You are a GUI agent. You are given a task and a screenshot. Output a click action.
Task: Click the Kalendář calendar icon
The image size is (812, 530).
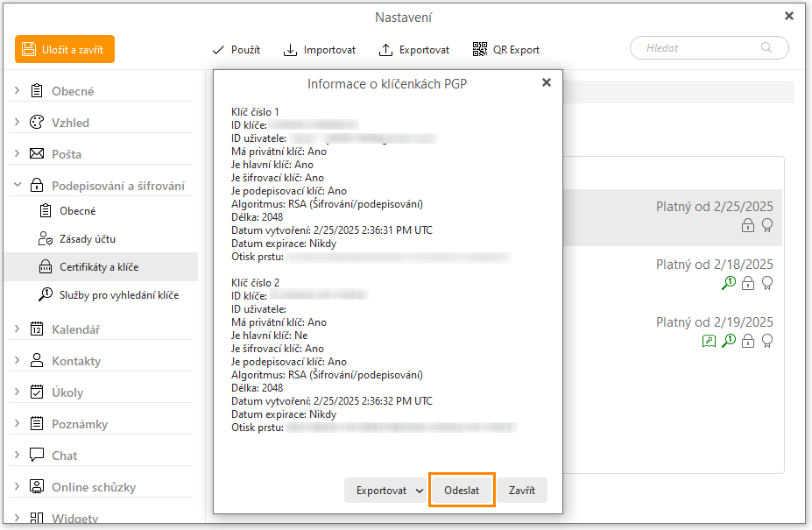pos(37,329)
